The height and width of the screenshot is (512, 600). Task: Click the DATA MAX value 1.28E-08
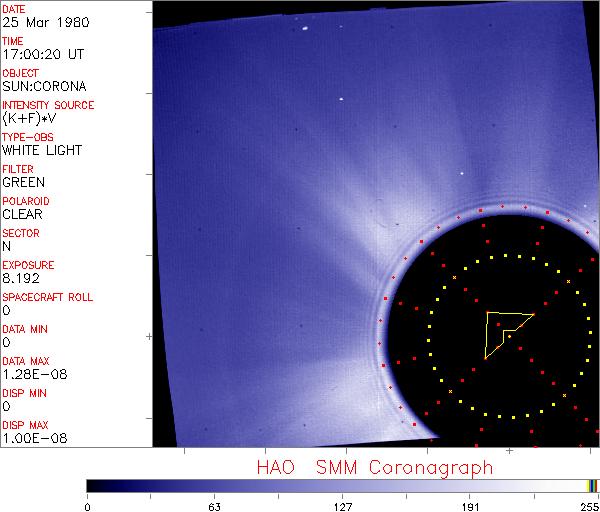click(x=35, y=374)
